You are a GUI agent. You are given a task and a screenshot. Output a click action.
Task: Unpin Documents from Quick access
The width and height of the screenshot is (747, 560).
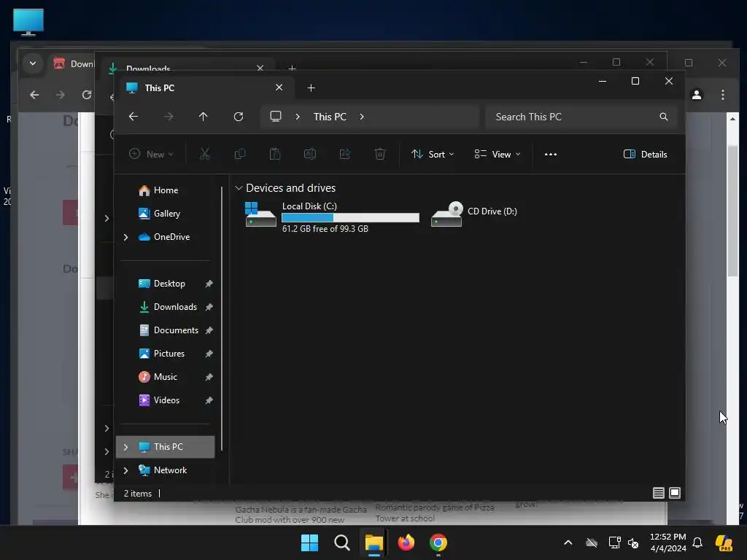[x=209, y=330]
